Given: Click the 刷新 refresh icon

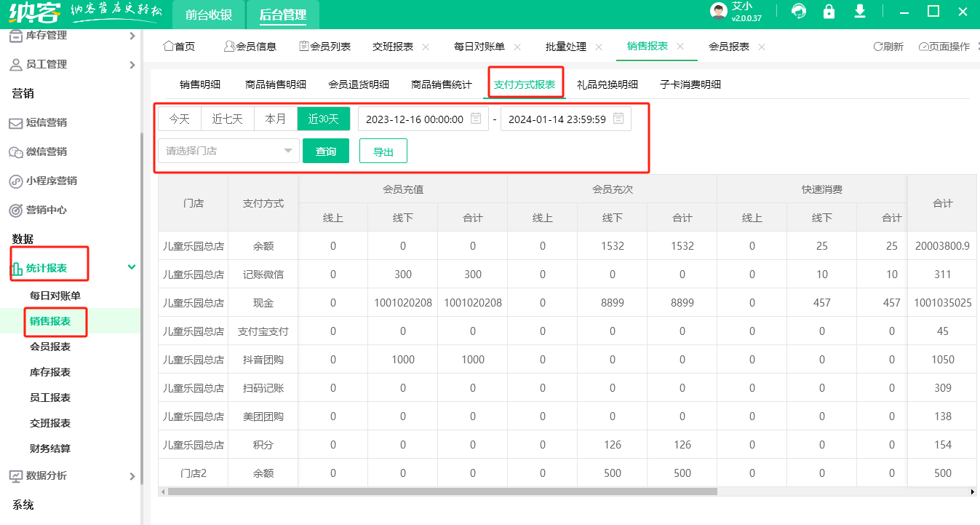Looking at the screenshot, I should pyautogui.click(x=878, y=47).
